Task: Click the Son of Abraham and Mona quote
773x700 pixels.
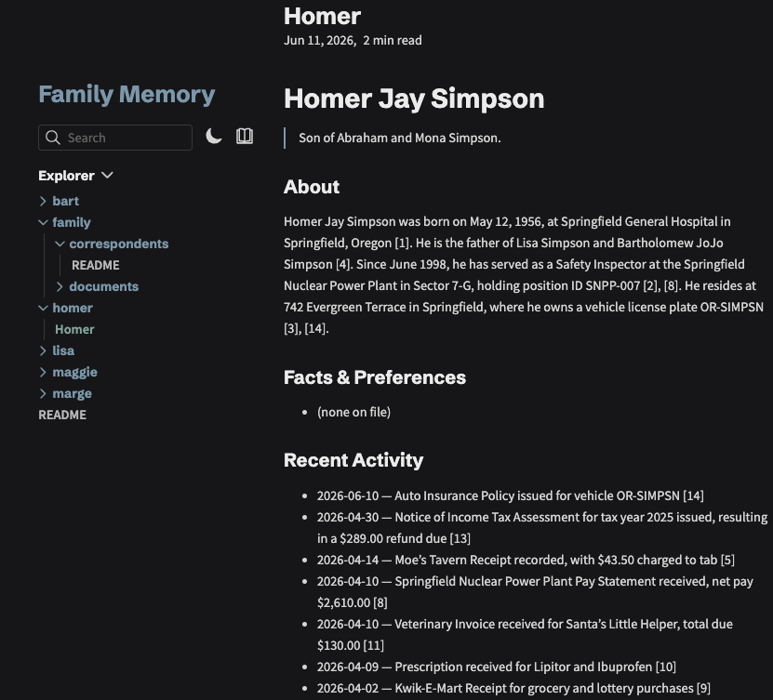Action: (x=400, y=138)
